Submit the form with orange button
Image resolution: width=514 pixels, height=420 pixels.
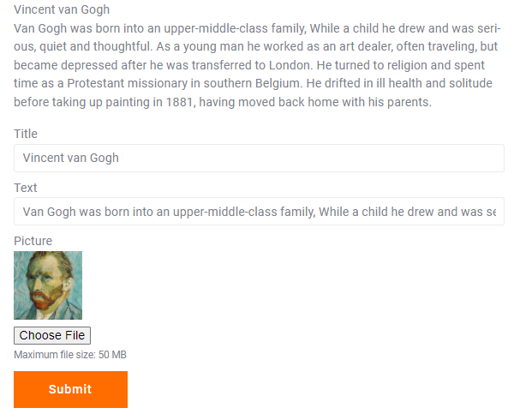70,389
